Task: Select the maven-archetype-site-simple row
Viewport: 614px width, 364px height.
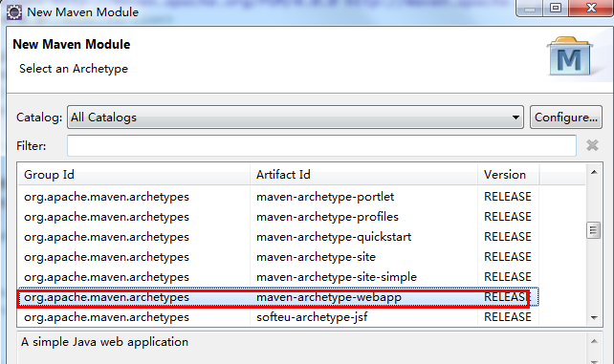Action: pyautogui.click(x=278, y=277)
